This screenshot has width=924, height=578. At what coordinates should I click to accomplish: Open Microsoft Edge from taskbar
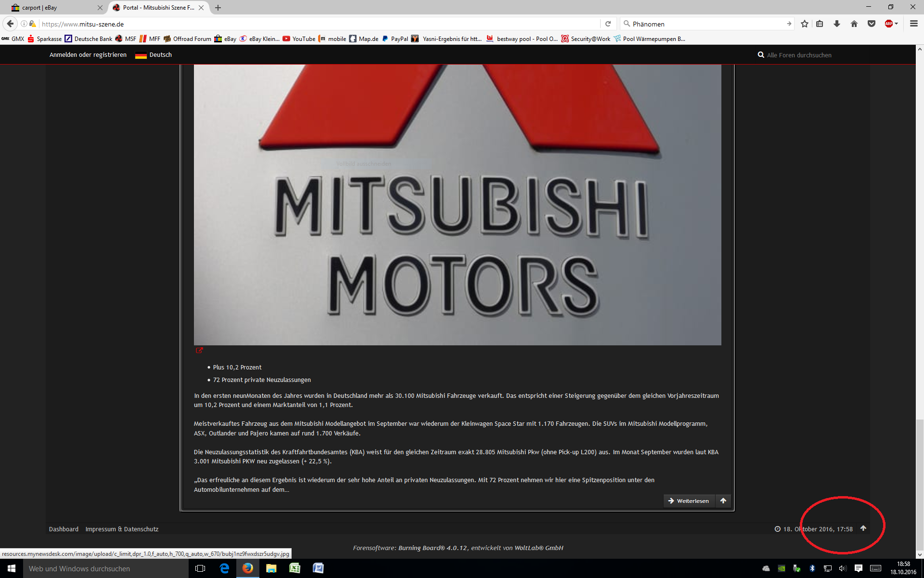[x=224, y=568]
